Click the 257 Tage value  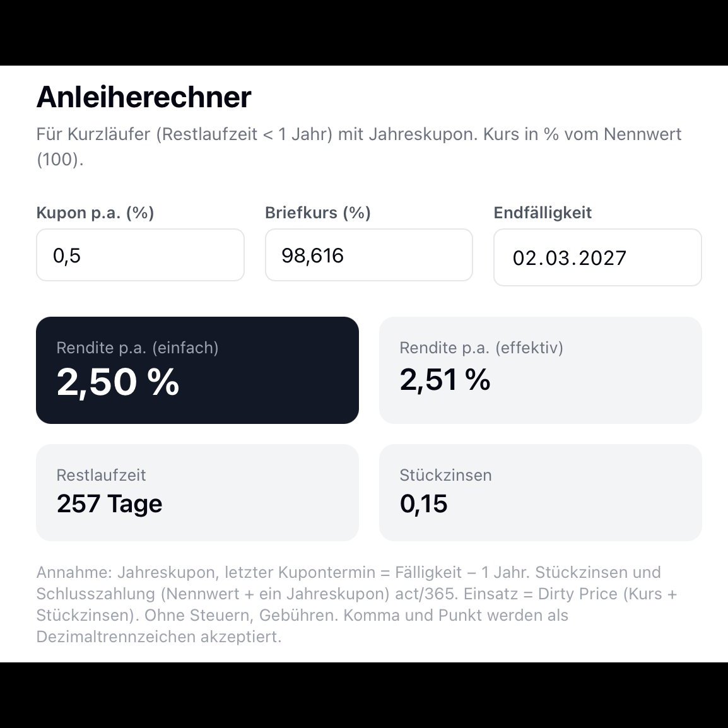110,504
